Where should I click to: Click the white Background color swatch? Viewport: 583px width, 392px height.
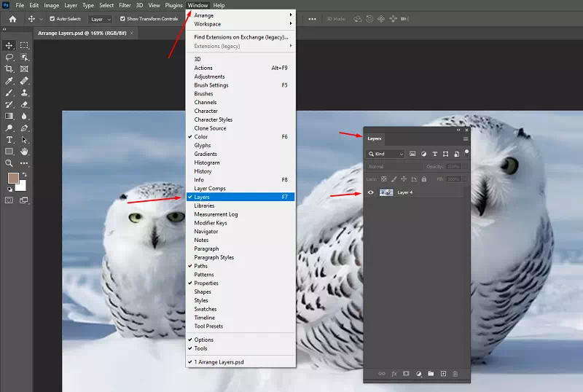[x=22, y=187]
